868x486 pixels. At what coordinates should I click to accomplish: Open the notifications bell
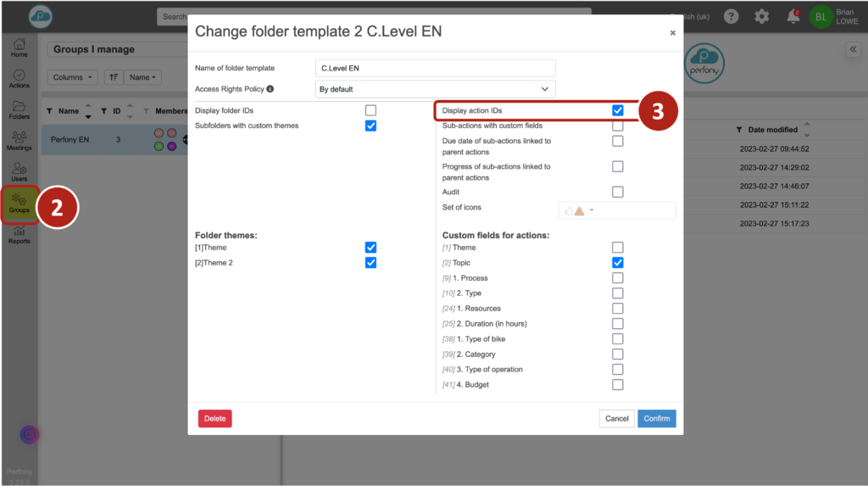pos(793,16)
